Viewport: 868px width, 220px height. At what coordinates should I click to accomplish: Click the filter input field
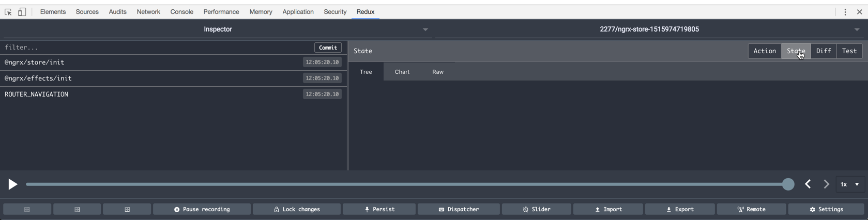[157, 48]
